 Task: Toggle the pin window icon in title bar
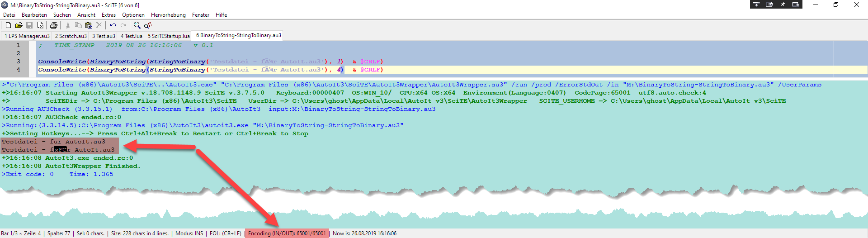click(783, 5)
